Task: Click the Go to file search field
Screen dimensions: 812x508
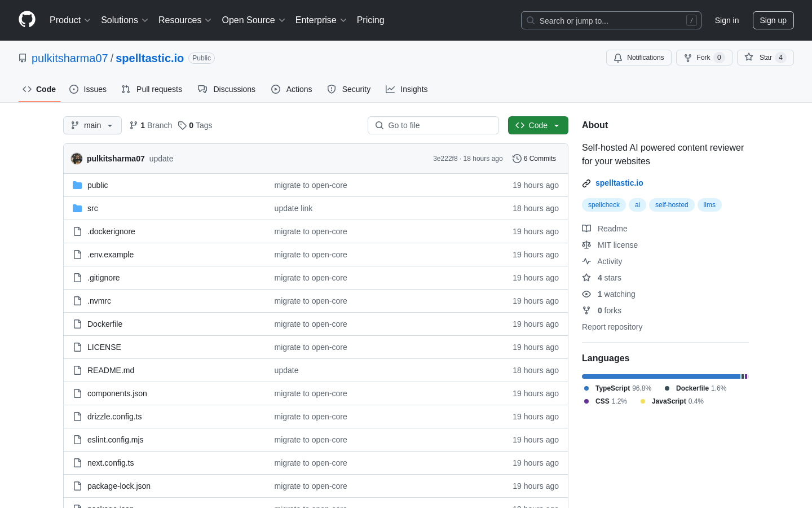Action: 433,125
